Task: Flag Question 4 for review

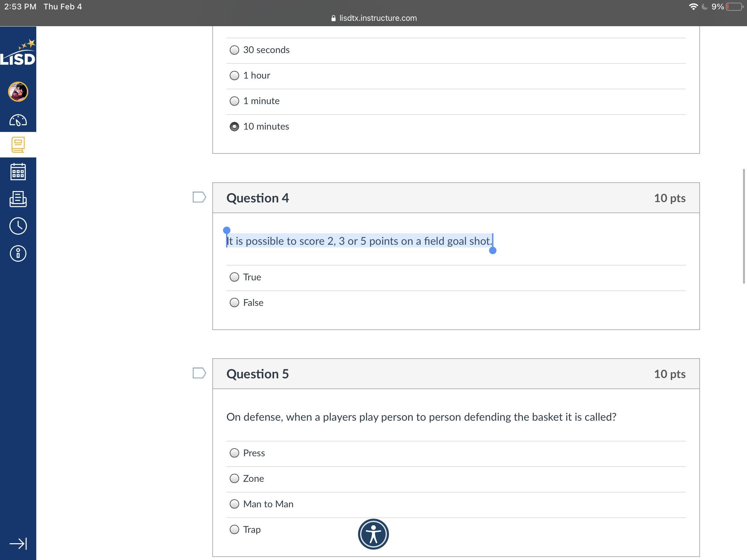Action: point(199,197)
